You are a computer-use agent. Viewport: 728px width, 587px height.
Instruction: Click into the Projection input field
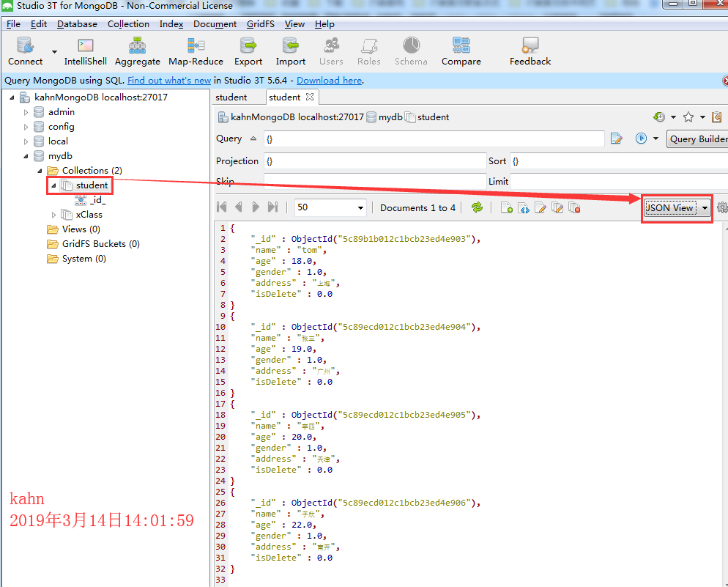[375, 161]
